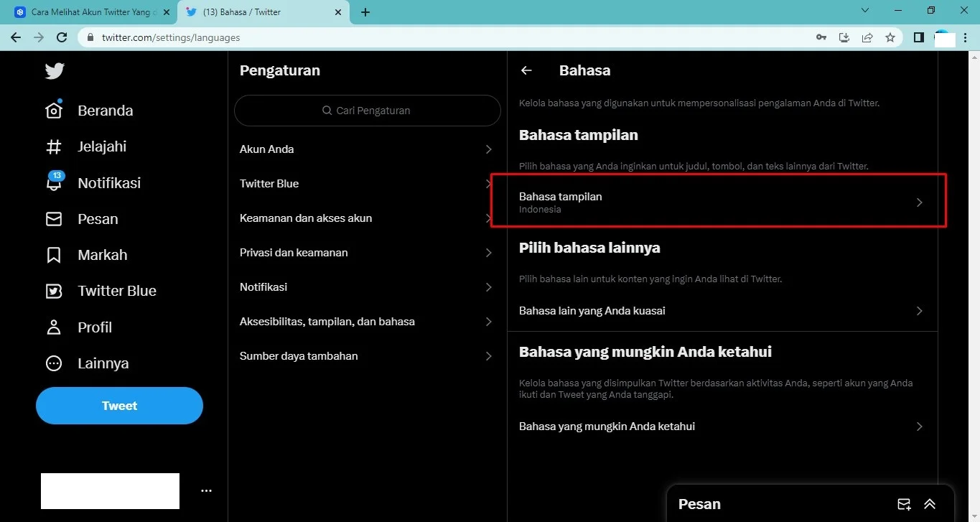
Task: Expand Sumber daya tambahan chevron
Action: point(489,356)
